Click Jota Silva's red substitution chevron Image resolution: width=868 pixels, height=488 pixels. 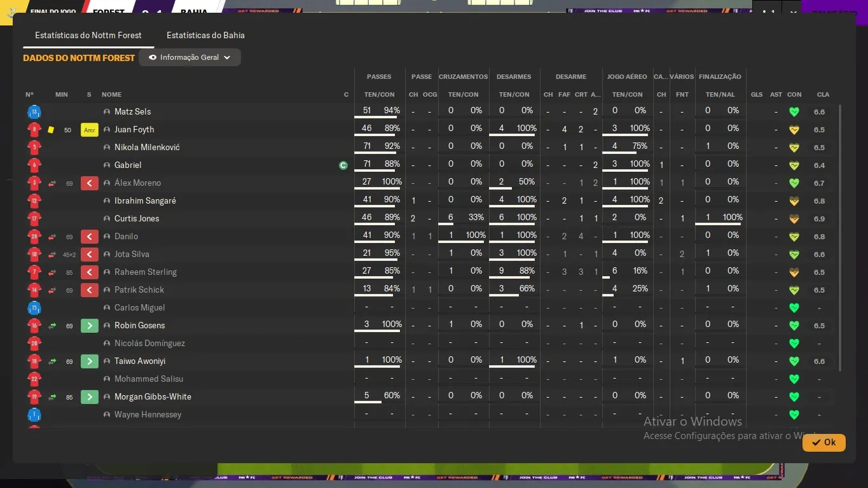[x=90, y=254]
